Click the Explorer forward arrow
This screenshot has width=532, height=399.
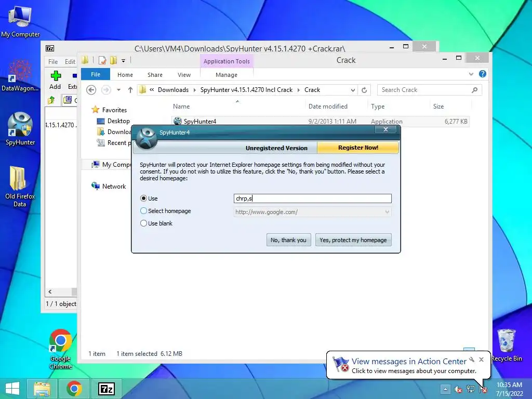[x=106, y=90]
